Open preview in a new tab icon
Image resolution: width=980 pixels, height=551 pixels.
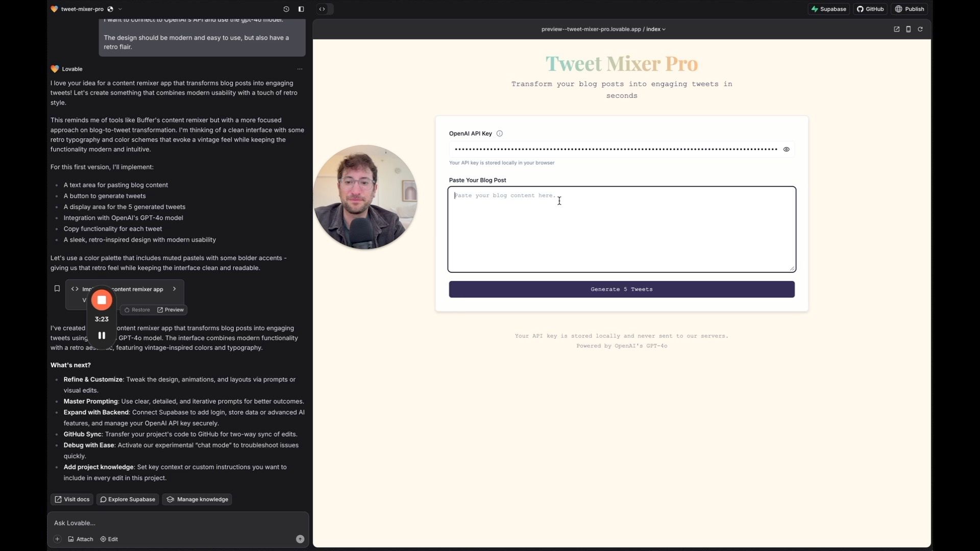click(897, 29)
